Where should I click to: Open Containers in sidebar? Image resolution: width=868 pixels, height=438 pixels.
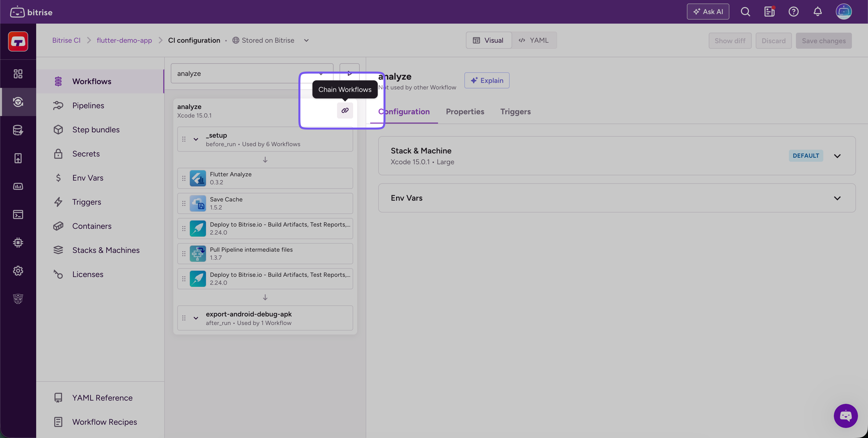pyautogui.click(x=100, y=226)
